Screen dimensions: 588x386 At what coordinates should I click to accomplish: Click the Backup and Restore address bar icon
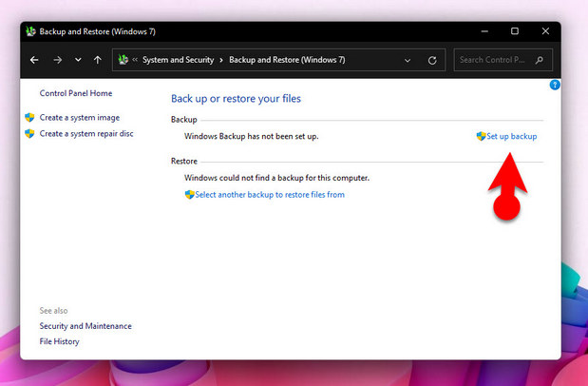[123, 59]
